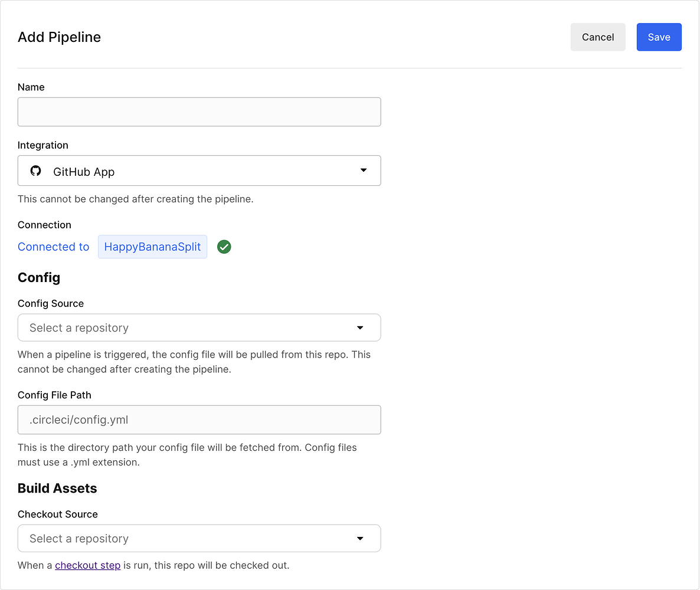Click the 'Build Assets' section heading
The image size is (700, 590).
tap(57, 488)
